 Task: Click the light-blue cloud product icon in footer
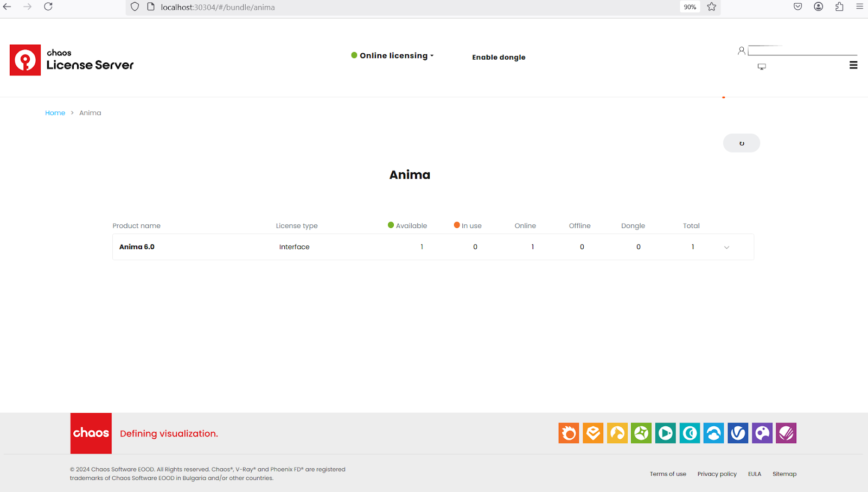pos(713,433)
